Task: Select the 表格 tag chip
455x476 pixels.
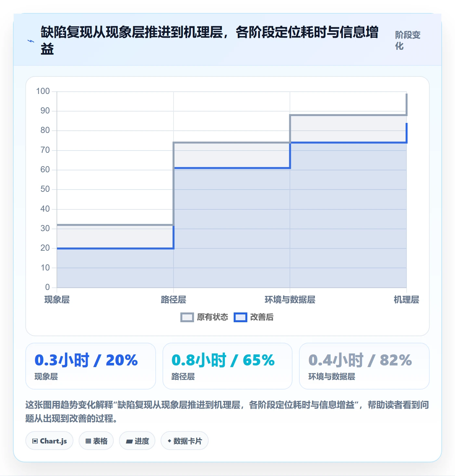Action: coord(96,441)
